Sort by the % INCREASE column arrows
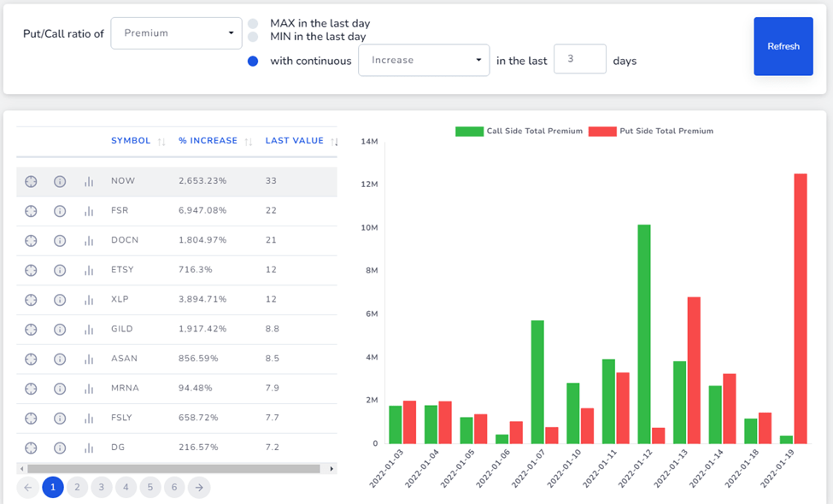 249,141
